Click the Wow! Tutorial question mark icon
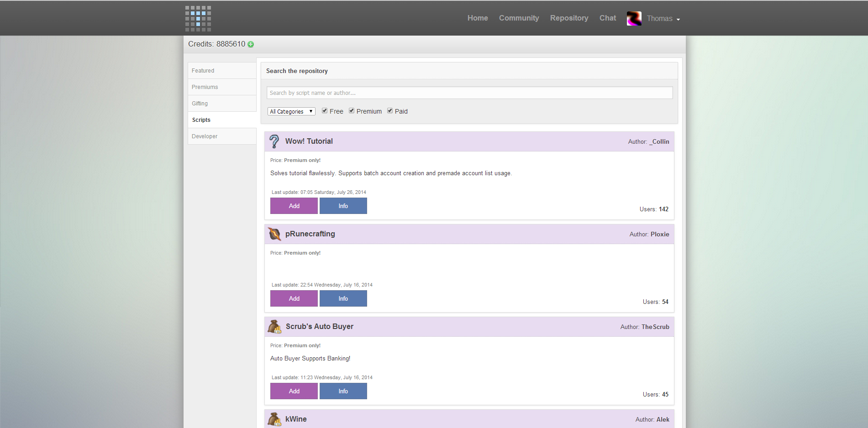The image size is (868, 428). 274,141
